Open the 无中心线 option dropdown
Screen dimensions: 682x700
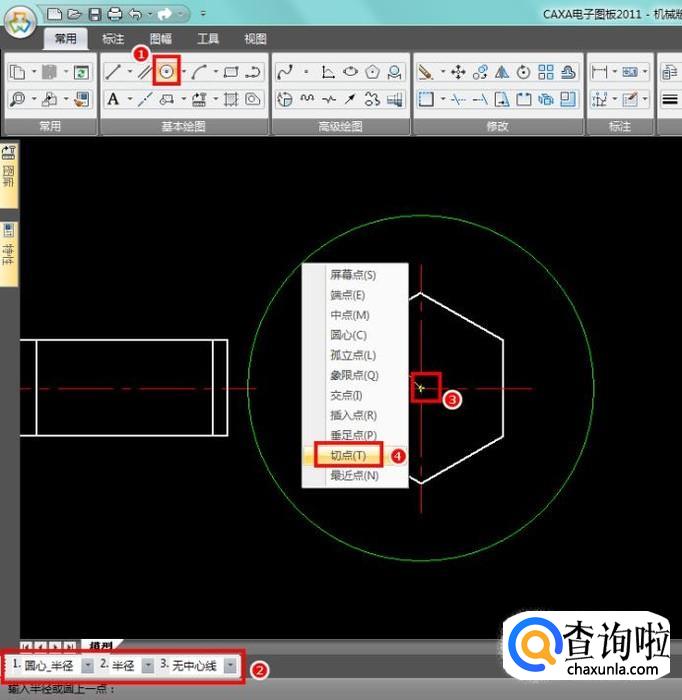click(230, 665)
